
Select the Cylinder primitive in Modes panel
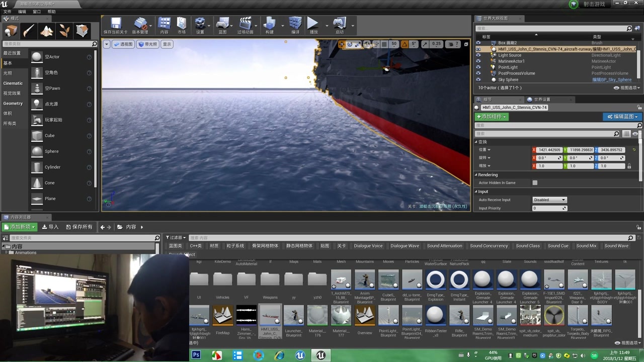[x=61, y=167]
